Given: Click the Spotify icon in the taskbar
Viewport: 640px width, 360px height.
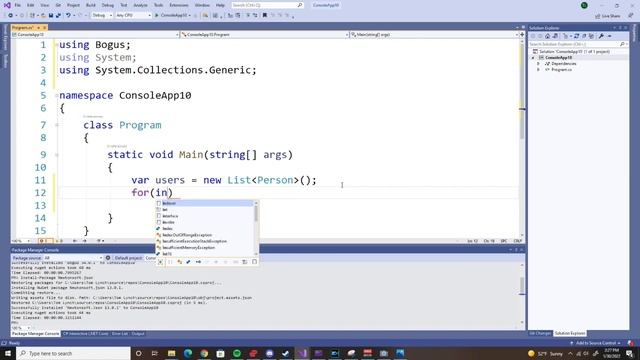Looking at the screenshot, I should pyautogui.click(x=237, y=353).
